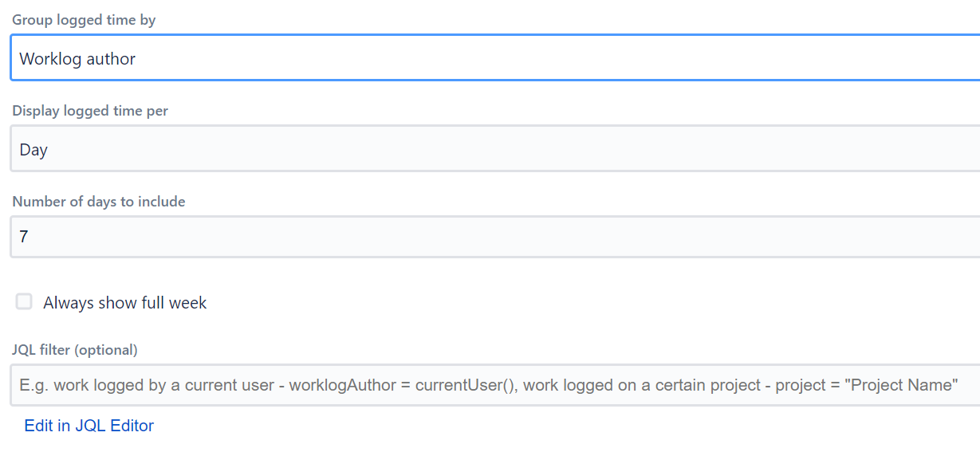The image size is (980, 452).
Task: Click the JQL filter (optional) label
Action: pos(75,349)
